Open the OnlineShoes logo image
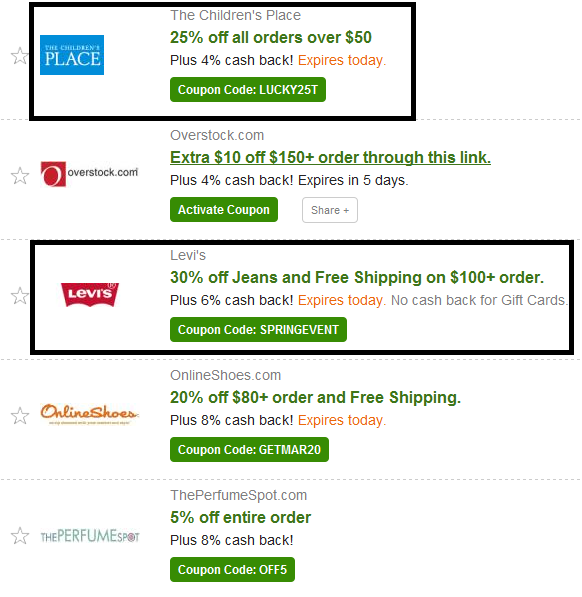Screen dimensions: 582x597 point(89,413)
